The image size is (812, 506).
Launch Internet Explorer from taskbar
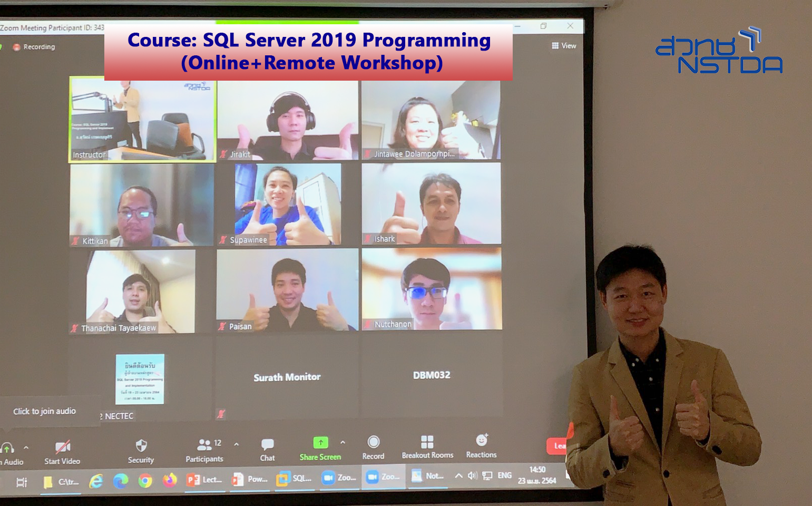pos(96,481)
